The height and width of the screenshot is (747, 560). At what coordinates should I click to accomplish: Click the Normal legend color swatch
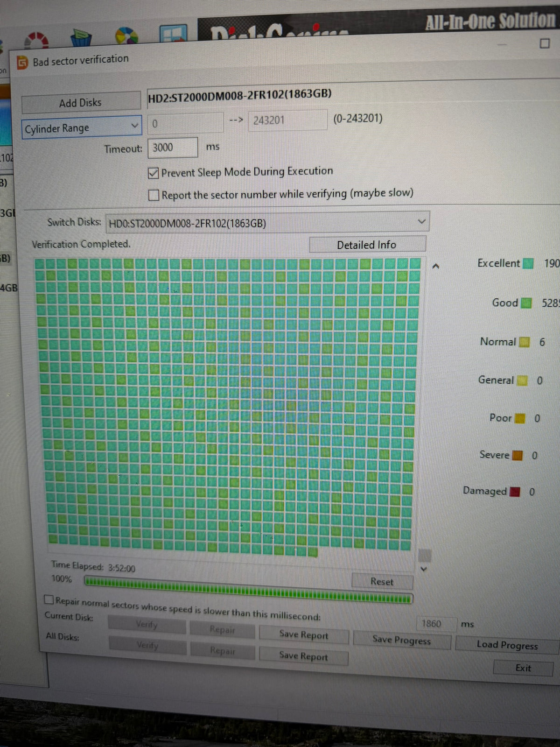click(524, 342)
